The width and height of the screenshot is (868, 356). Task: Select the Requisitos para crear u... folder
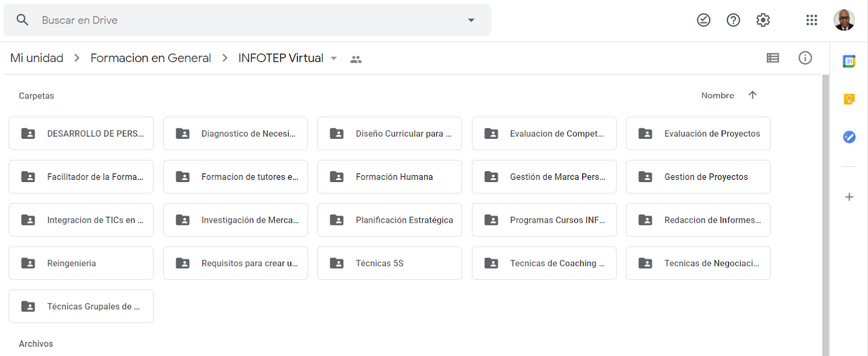click(235, 263)
